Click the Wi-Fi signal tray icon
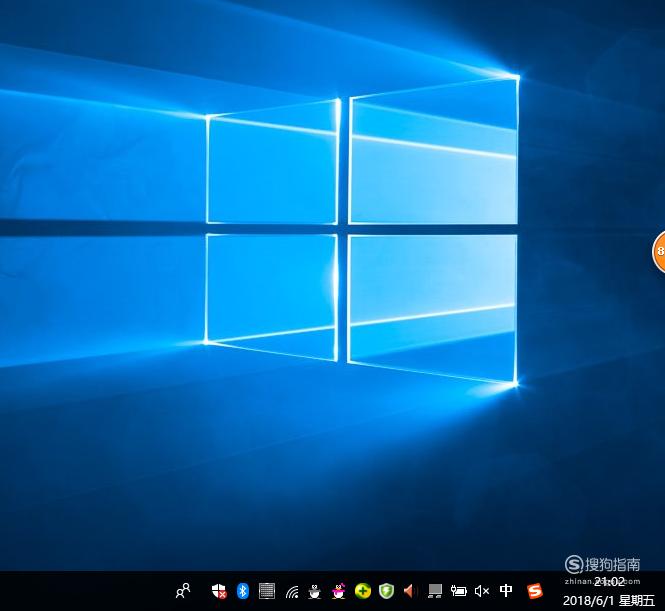This screenshot has width=665, height=611. coord(291,591)
